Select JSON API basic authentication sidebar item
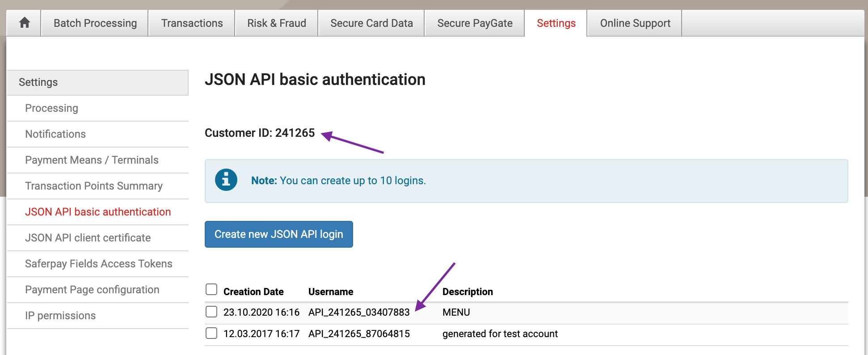 (x=98, y=212)
